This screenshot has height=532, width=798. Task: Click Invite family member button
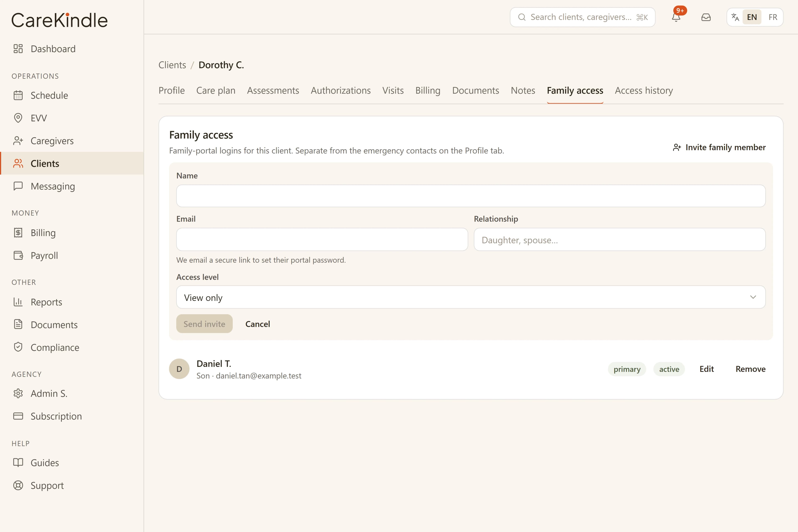click(x=719, y=147)
